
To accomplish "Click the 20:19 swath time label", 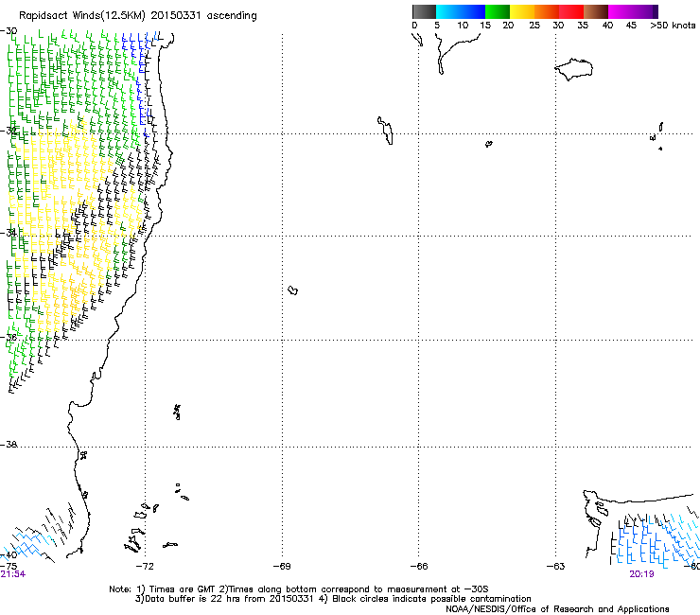I will [641, 574].
